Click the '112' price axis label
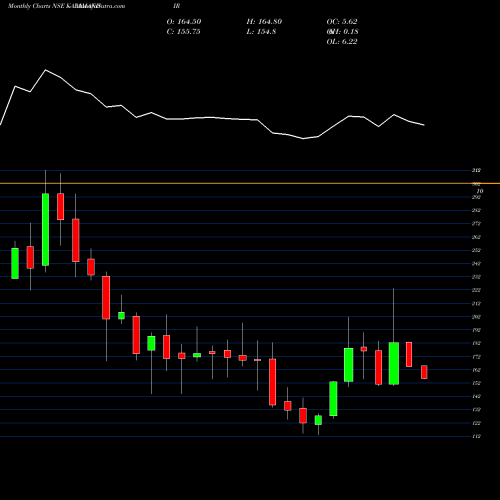 [x=476, y=436]
